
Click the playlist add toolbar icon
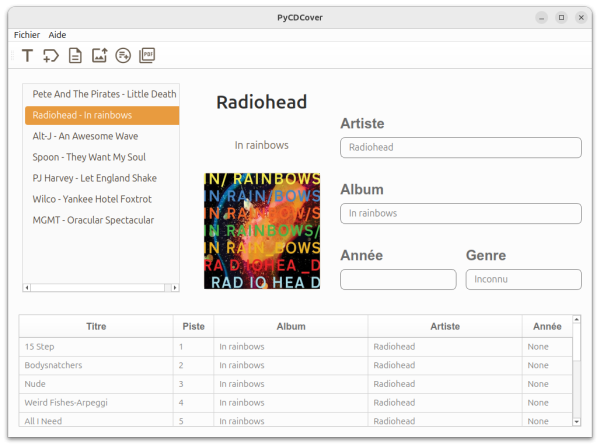(x=123, y=56)
